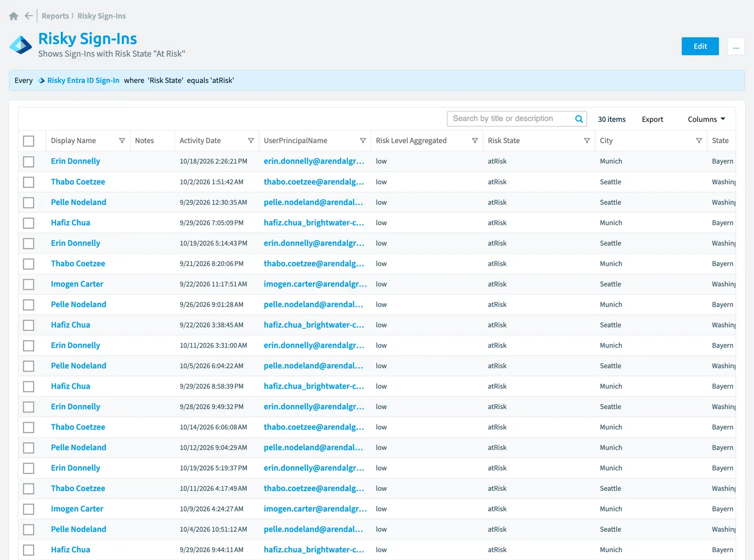This screenshot has width=754, height=560.
Task: Click activity date '10/5/2026 6:04:22 AM'
Action: click(212, 366)
